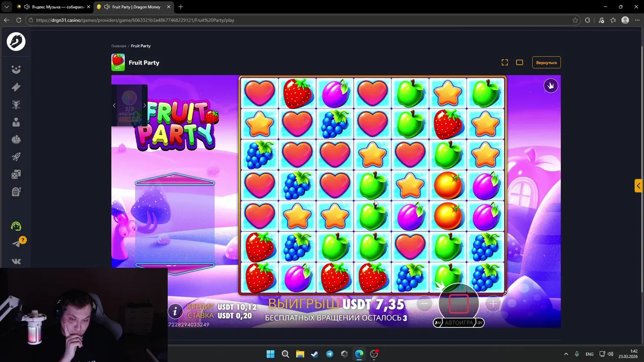Open the green support headset icon
Screen dimensions: 644x362
16,226
